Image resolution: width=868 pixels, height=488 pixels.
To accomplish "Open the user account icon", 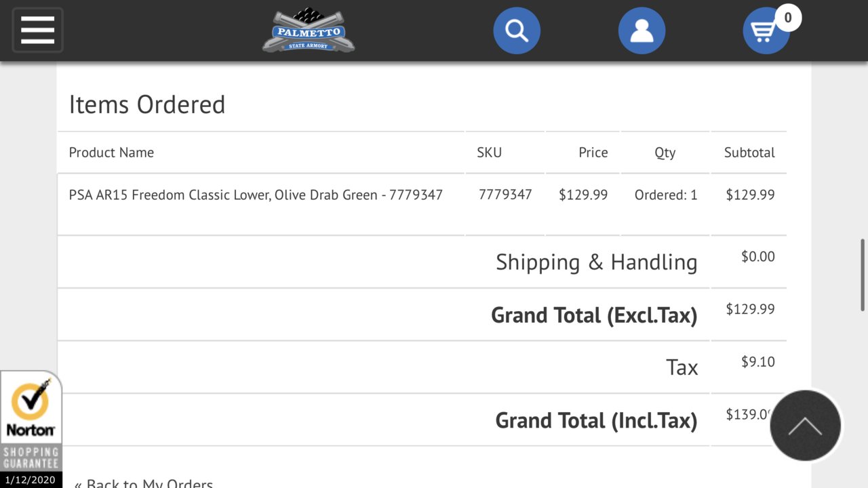I will (x=642, y=30).
